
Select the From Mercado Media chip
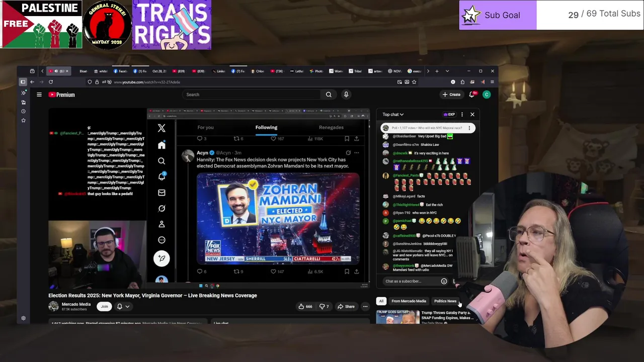point(409,301)
